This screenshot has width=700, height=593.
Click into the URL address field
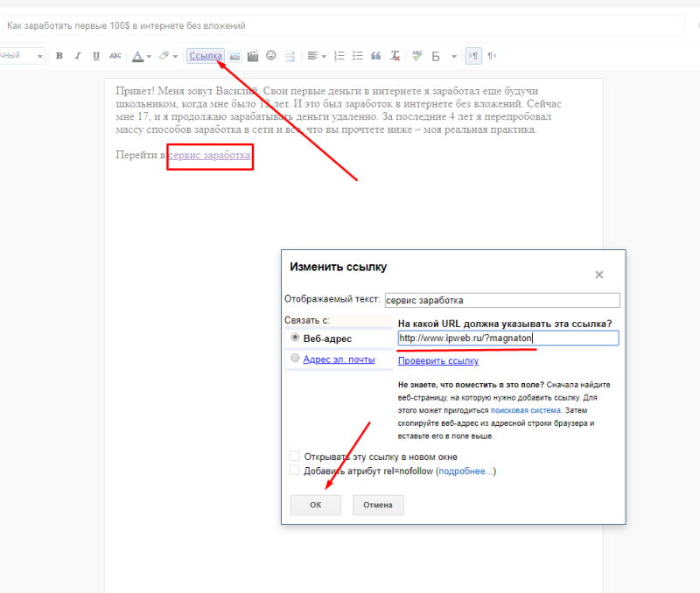click(507, 338)
